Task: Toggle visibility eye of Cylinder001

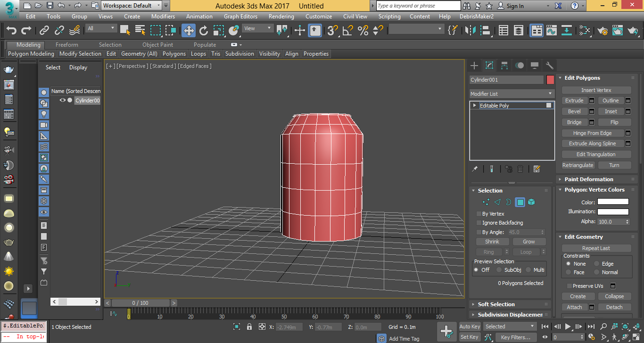Action: point(62,100)
